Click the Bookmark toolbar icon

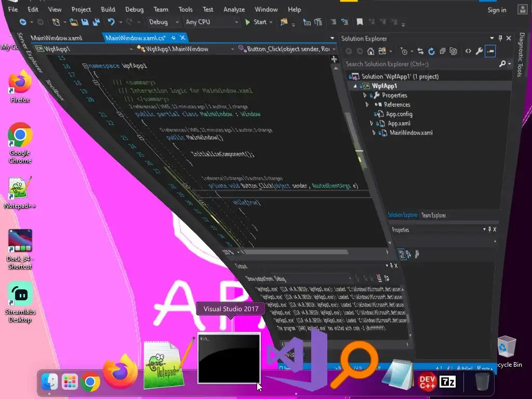coord(360,22)
